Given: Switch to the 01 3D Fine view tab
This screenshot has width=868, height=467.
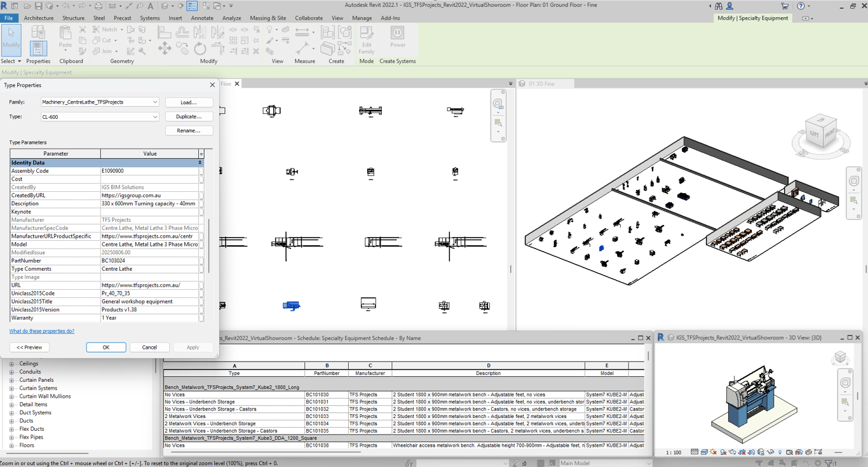Looking at the screenshot, I should coord(541,84).
